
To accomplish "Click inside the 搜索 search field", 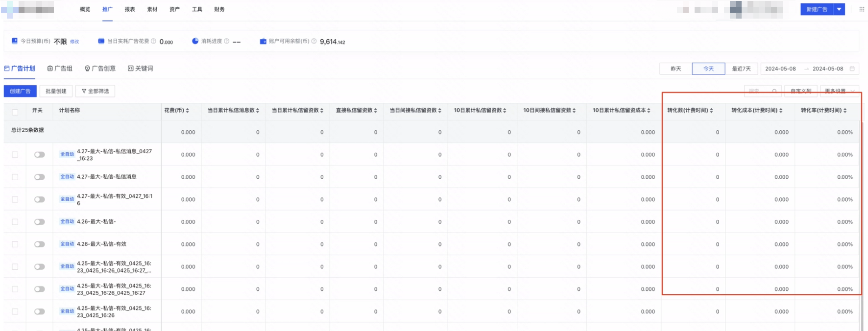I will click(762, 91).
